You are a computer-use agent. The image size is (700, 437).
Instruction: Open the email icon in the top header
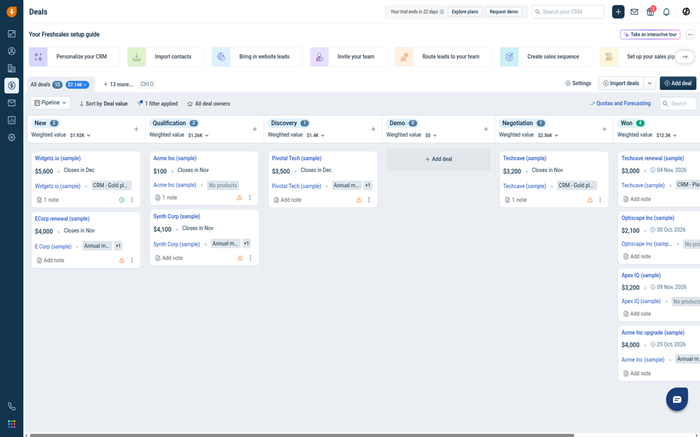click(634, 12)
